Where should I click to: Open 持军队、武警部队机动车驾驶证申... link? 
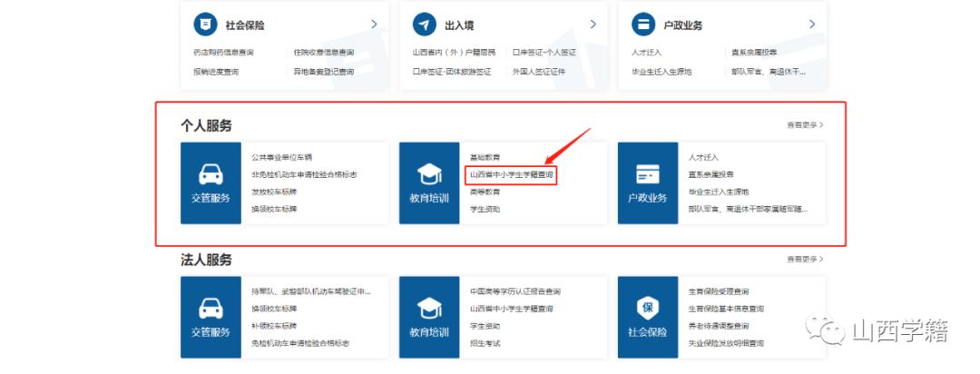pyautogui.click(x=311, y=291)
